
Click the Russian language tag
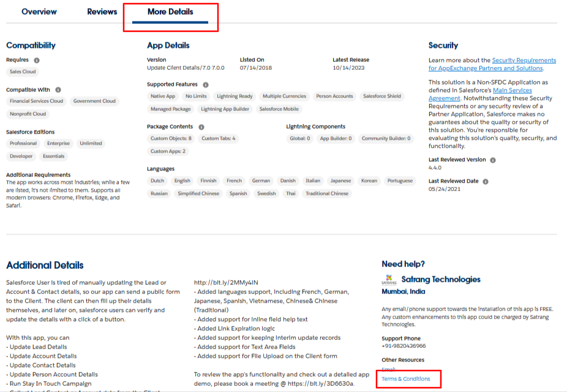coord(159,194)
